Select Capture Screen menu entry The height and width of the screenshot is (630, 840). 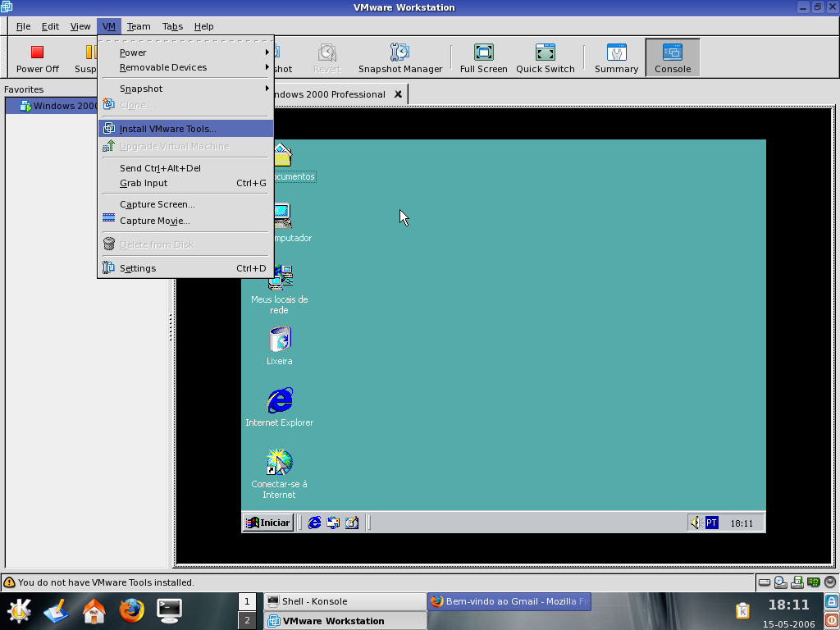tap(185, 204)
